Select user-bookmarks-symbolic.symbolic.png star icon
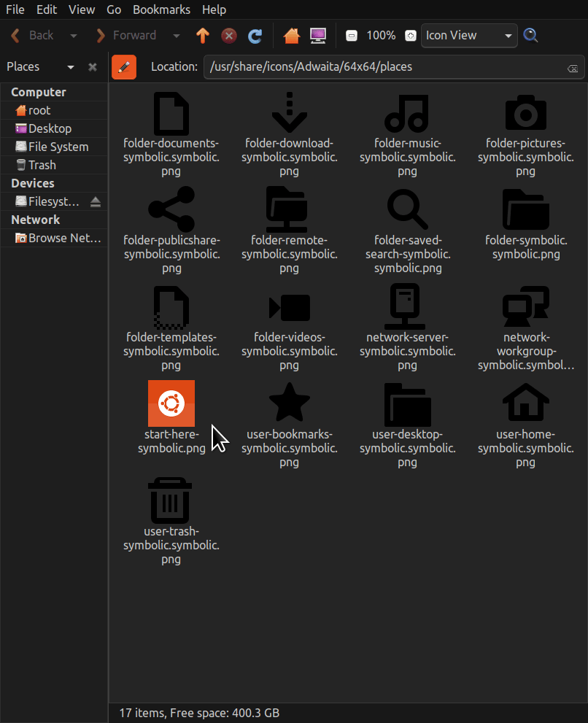The width and height of the screenshot is (588, 723). coord(289,403)
